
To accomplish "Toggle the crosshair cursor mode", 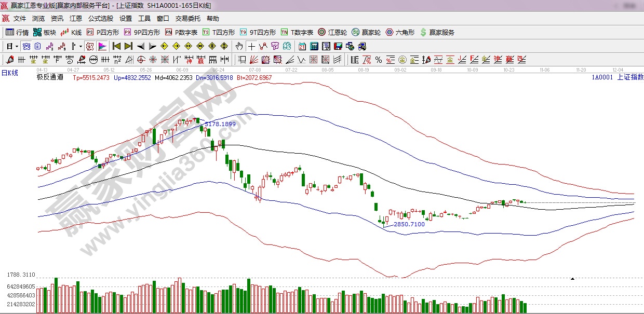I will click(251, 46).
